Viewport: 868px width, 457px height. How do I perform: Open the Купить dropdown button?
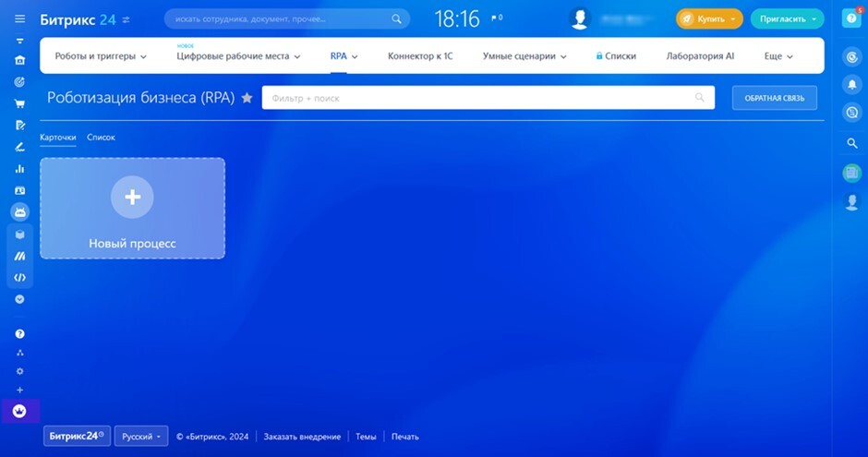pyautogui.click(x=709, y=18)
